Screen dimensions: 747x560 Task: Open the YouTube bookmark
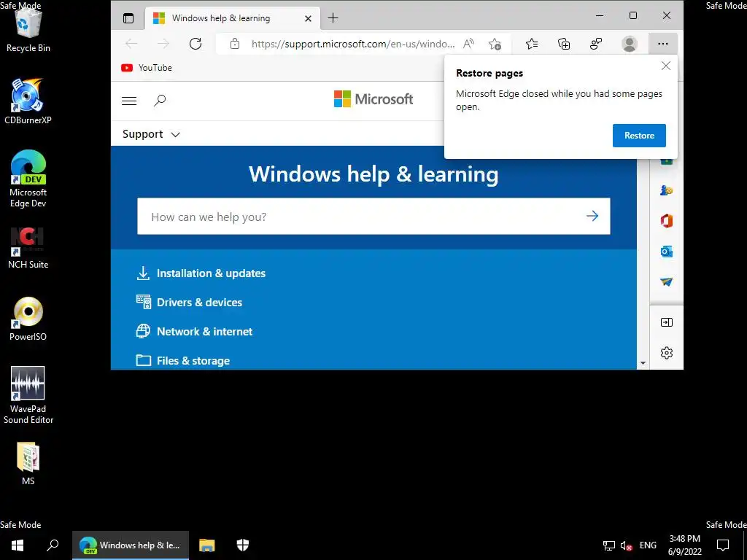pos(146,68)
